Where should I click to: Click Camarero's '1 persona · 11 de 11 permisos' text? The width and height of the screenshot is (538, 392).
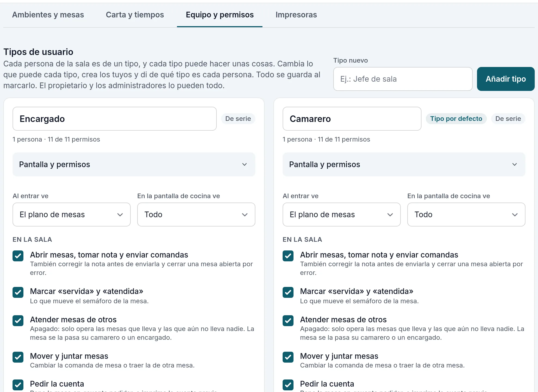point(326,139)
